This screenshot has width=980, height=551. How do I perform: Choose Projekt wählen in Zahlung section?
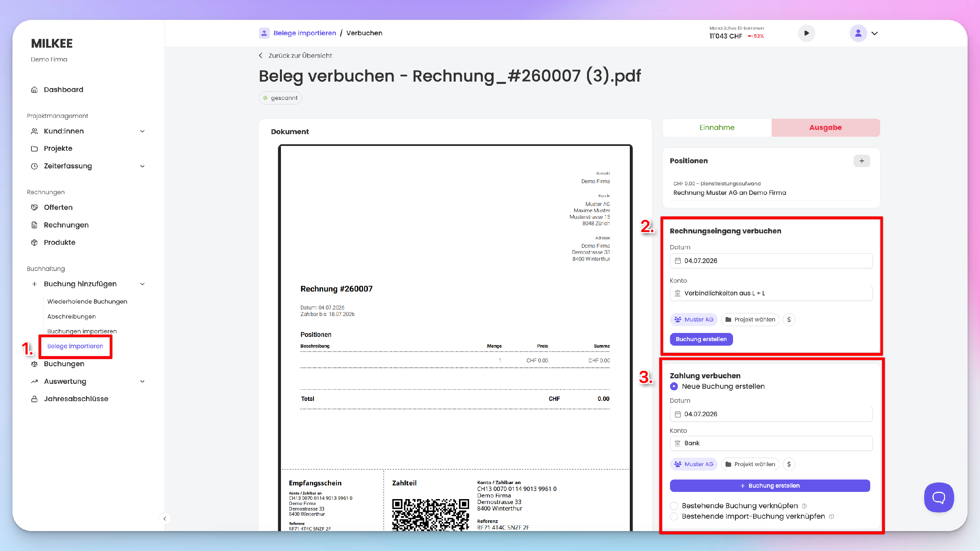[x=750, y=464]
